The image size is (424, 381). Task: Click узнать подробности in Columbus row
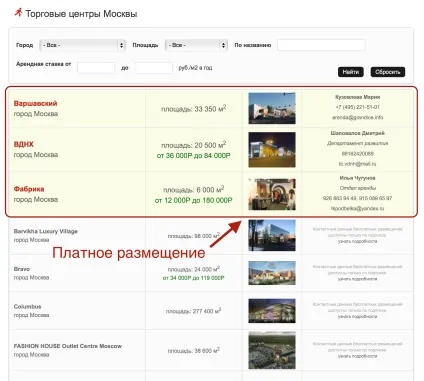point(357,316)
